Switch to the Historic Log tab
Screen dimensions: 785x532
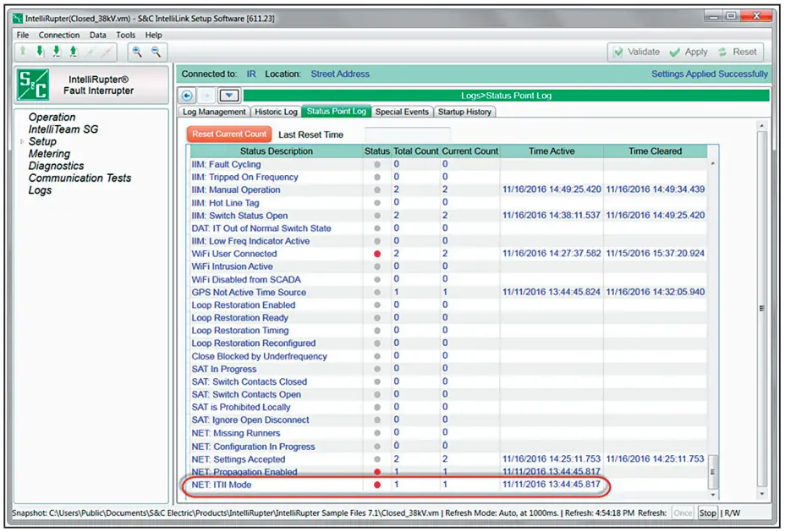(x=277, y=112)
